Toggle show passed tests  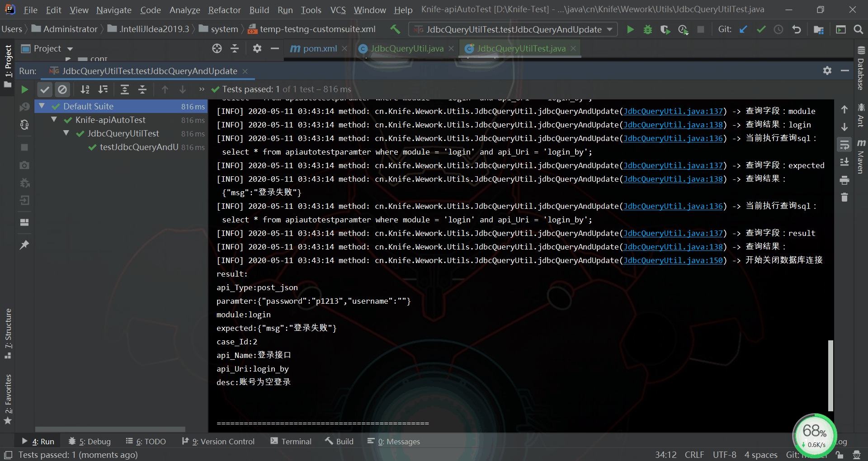tap(44, 89)
